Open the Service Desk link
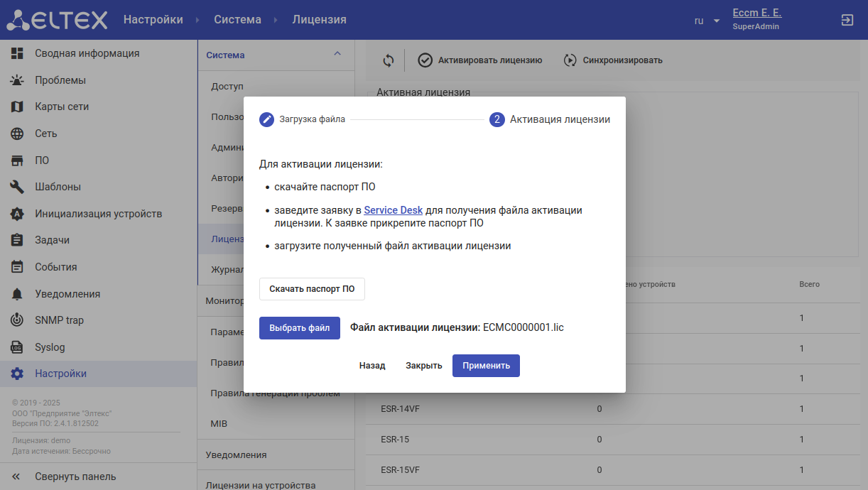The image size is (868, 490). (393, 210)
